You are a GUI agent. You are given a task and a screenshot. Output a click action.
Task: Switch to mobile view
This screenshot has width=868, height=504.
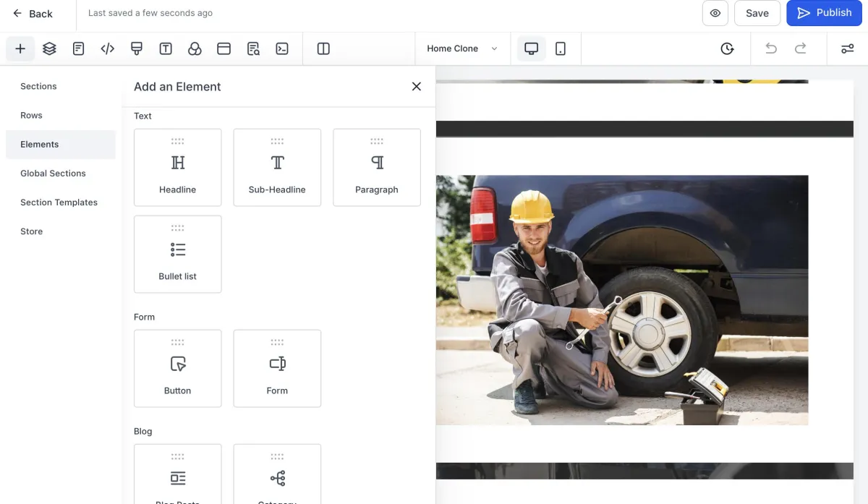[x=561, y=48]
